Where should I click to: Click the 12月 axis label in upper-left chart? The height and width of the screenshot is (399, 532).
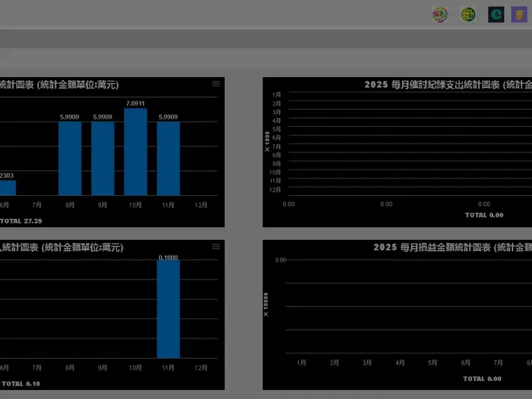coord(200,205)
